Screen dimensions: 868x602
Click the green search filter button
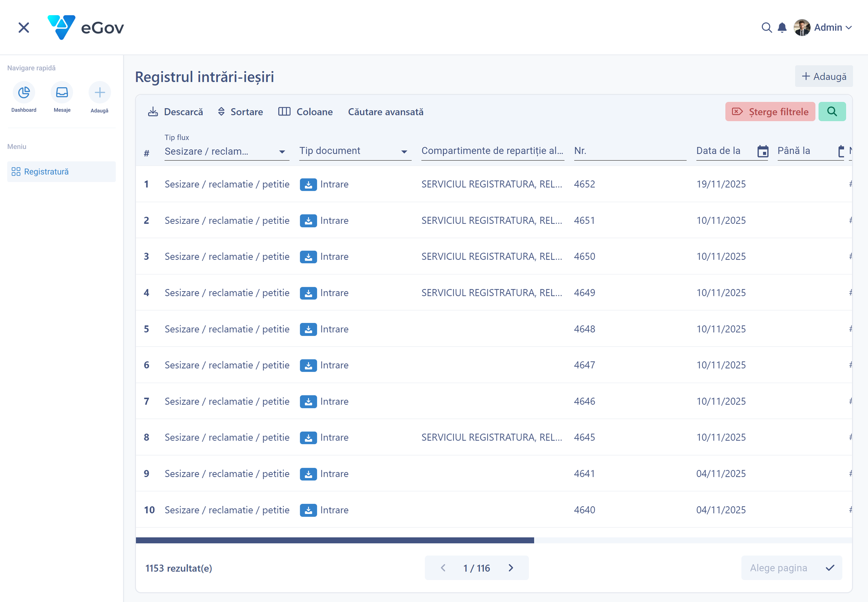832,112
